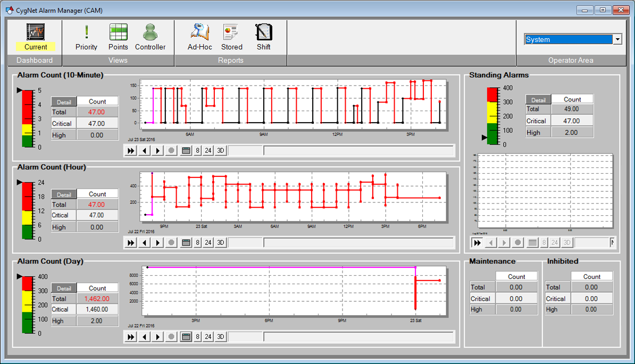Set Hour chart to 3D range
Viewport: 635px width, 364px height.
click(x=220, y=242)
